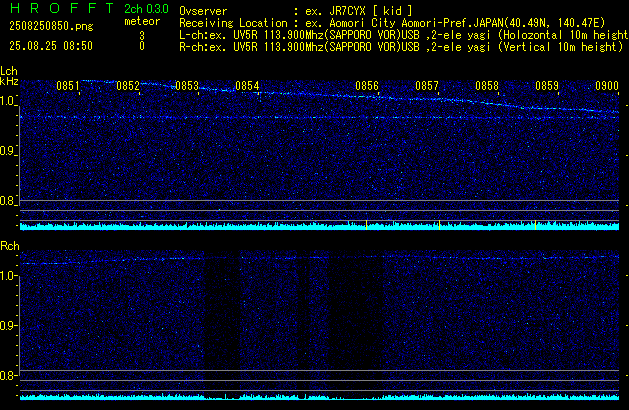Click the 'meteor' count heading
629x410 pixels.
[142, 21]
